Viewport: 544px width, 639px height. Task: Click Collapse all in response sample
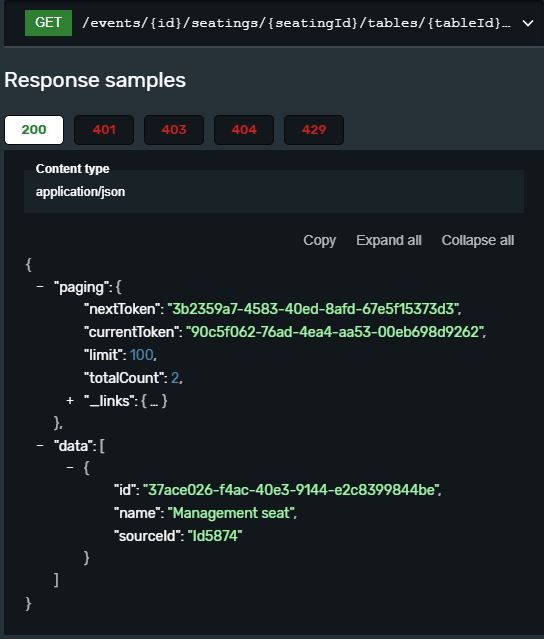(478, 240)
